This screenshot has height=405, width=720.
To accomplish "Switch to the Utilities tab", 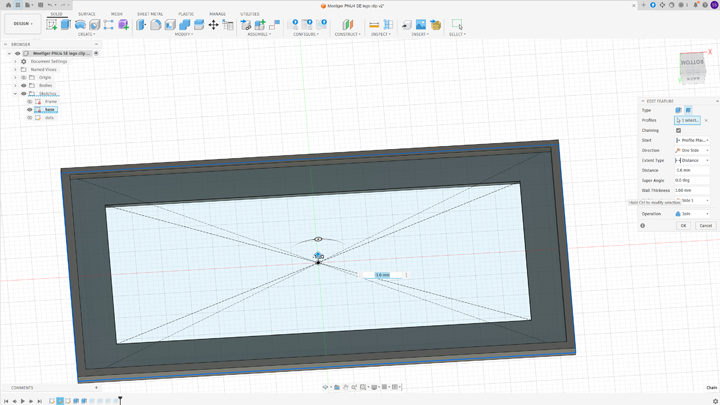I will point(250,14).
